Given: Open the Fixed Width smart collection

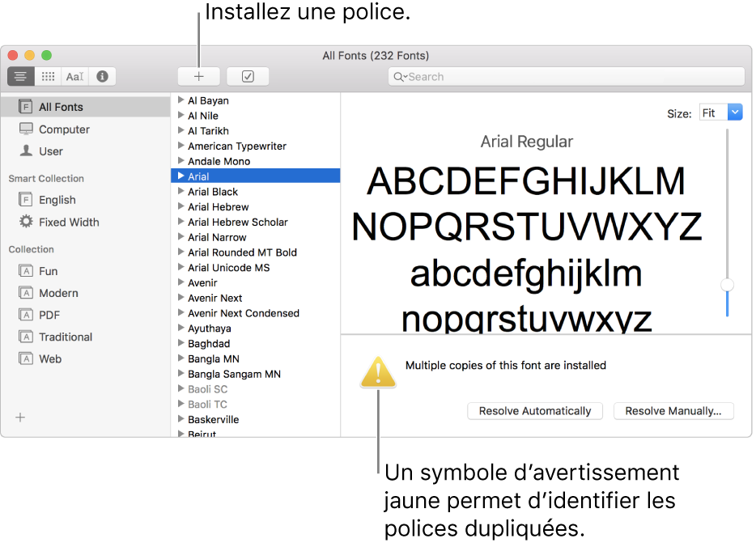Looking at the screenshot, I should 85,223.
